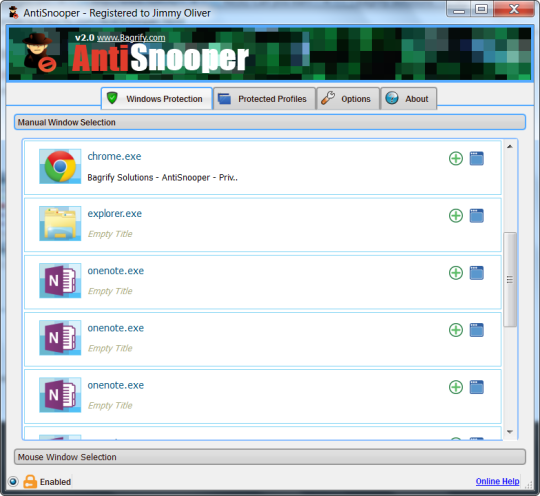Select the explorer.exe process name
This screenshot has height=496, width=540.
[x=115, y=214]
